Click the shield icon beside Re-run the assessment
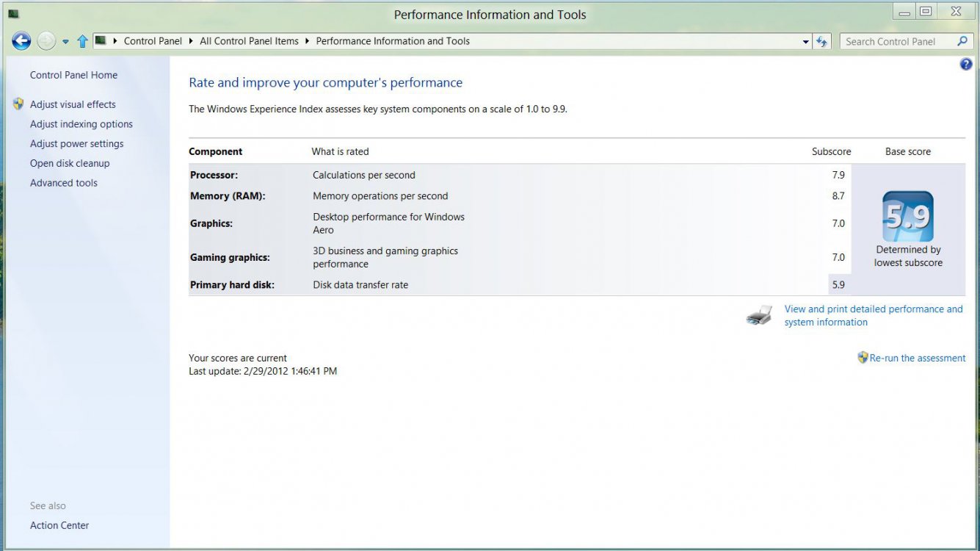Screen dimensions: 980x551 tap(863, 358)
